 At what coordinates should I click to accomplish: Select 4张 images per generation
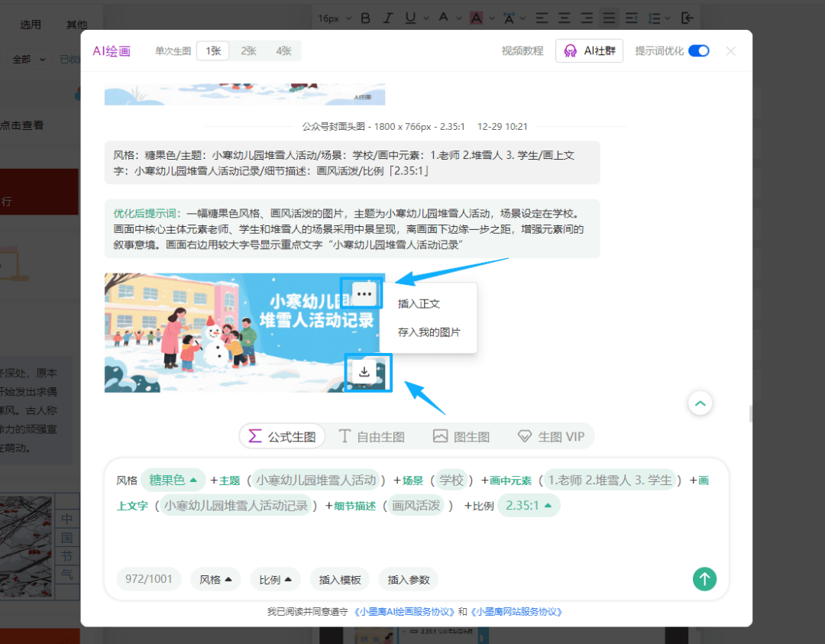tap(283, 51)
